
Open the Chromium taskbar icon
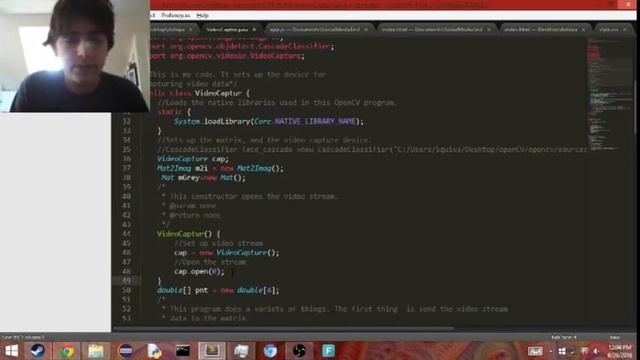click(x=270, y=351)
